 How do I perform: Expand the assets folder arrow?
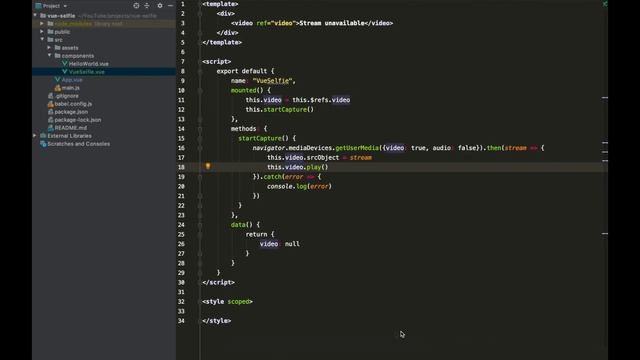point(49,48)
